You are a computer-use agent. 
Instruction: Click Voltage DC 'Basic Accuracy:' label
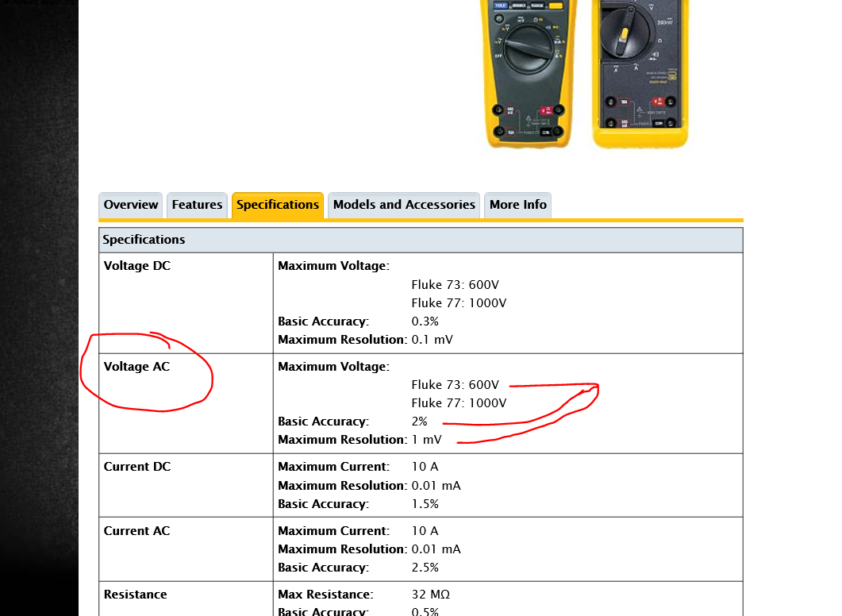click(323, 321)
